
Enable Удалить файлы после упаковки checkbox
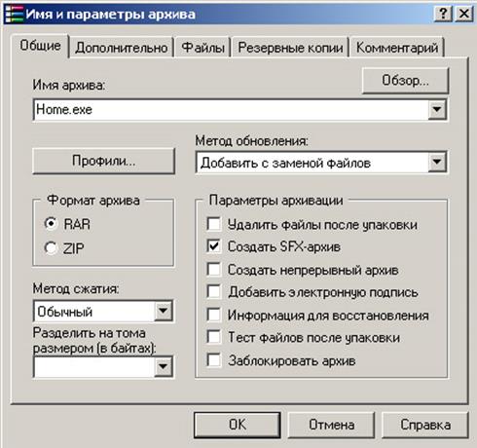[214, 224]
